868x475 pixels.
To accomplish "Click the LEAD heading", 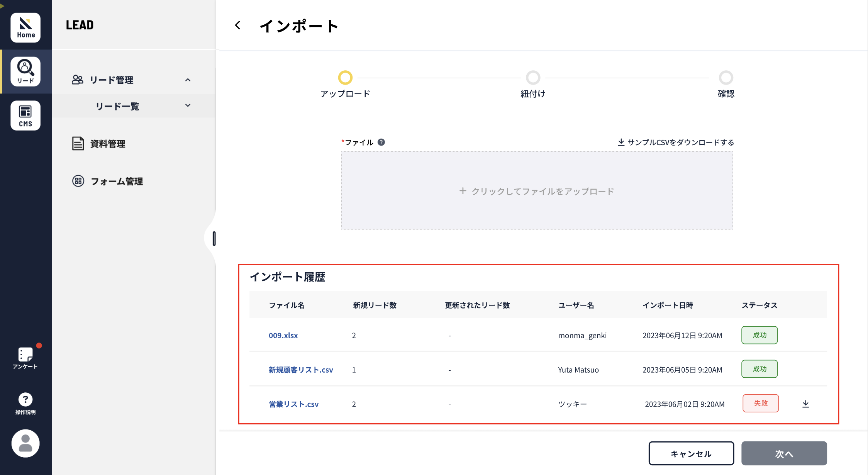I will 80,25.
